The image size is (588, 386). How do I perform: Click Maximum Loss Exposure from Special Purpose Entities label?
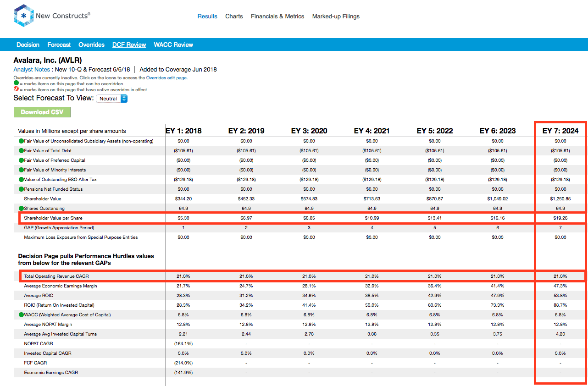coord(81,237)
